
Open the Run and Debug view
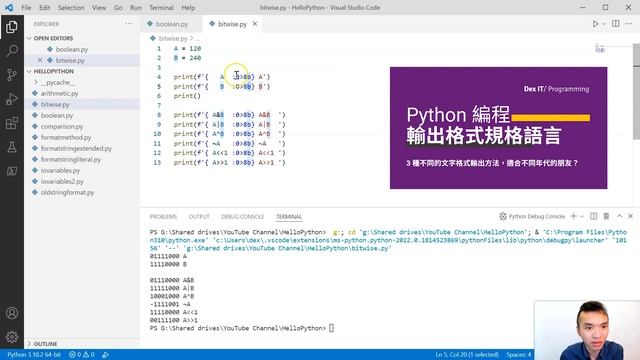[12, 99]
